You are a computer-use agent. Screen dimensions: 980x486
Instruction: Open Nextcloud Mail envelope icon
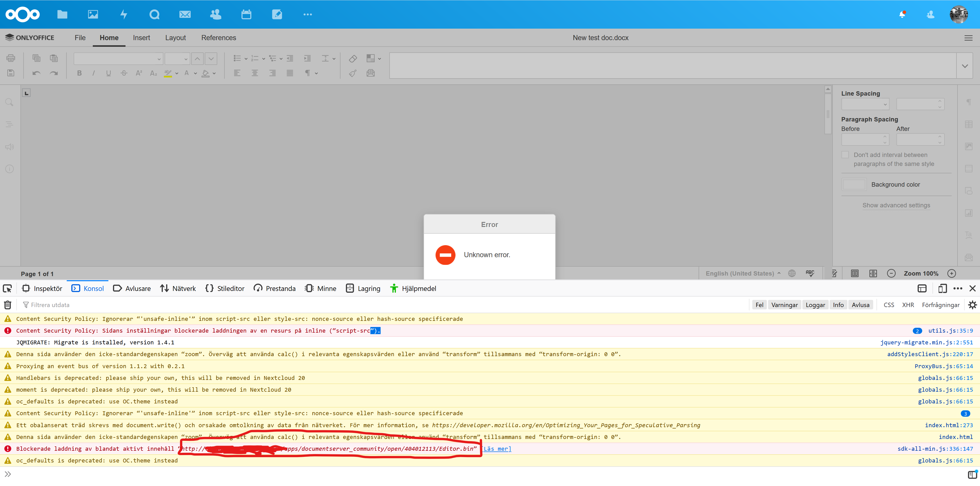[x=185, y=15]
